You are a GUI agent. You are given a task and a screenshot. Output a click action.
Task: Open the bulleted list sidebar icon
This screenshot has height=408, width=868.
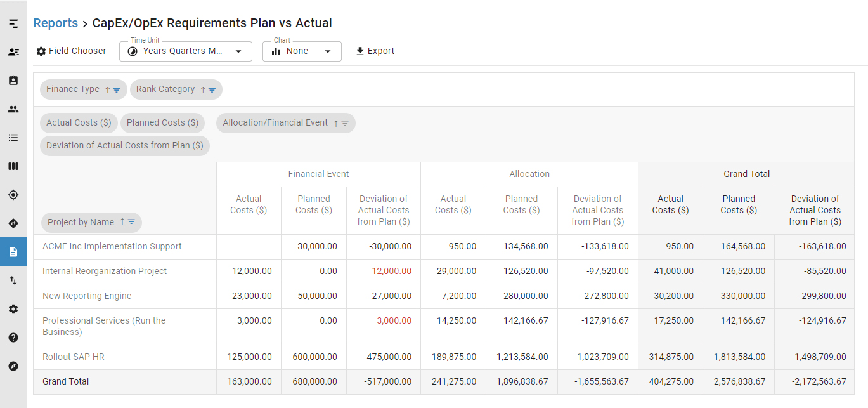point(13,138)
